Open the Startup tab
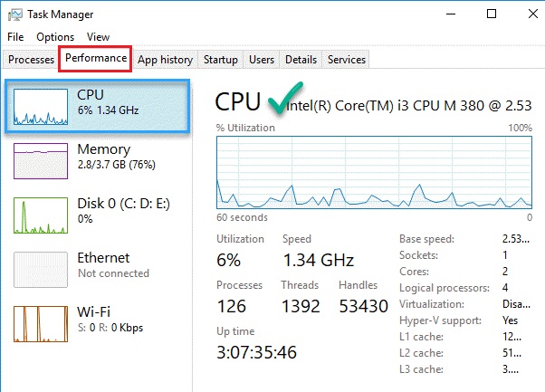Viewport: 545px width, 392px height. (221, 60)
